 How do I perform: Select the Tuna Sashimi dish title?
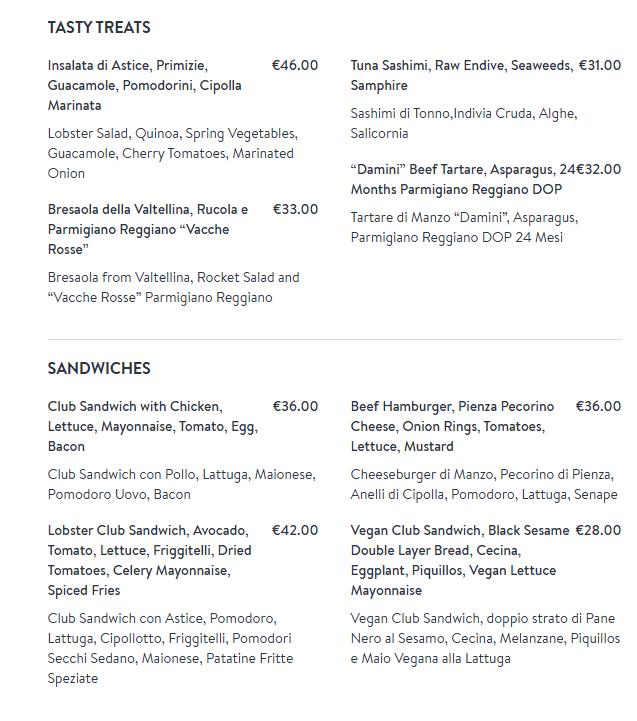pyautogui.click(x=460, y=75)
